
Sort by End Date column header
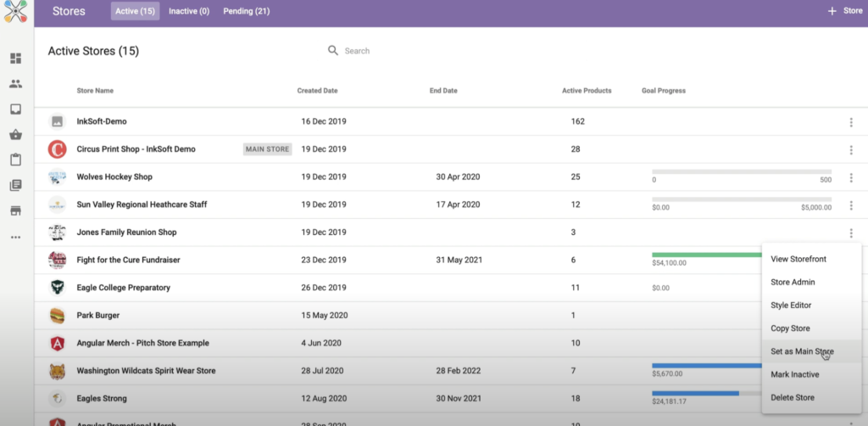coord(443,91)
